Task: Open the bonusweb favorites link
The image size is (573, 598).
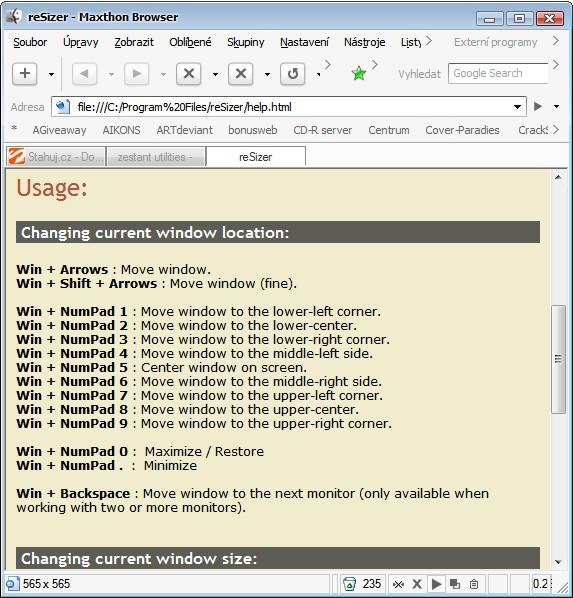Action: pos(253,130)
